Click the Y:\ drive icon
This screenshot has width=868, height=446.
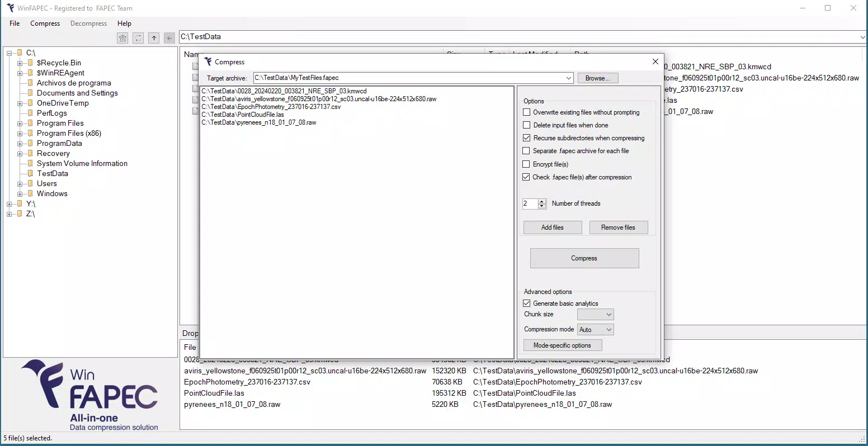(x=20, y=203)
